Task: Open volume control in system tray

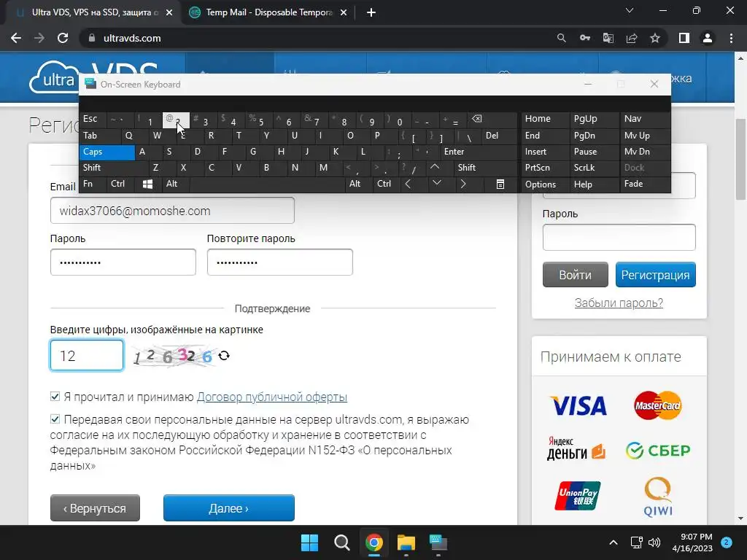Action: pos(654,542)
